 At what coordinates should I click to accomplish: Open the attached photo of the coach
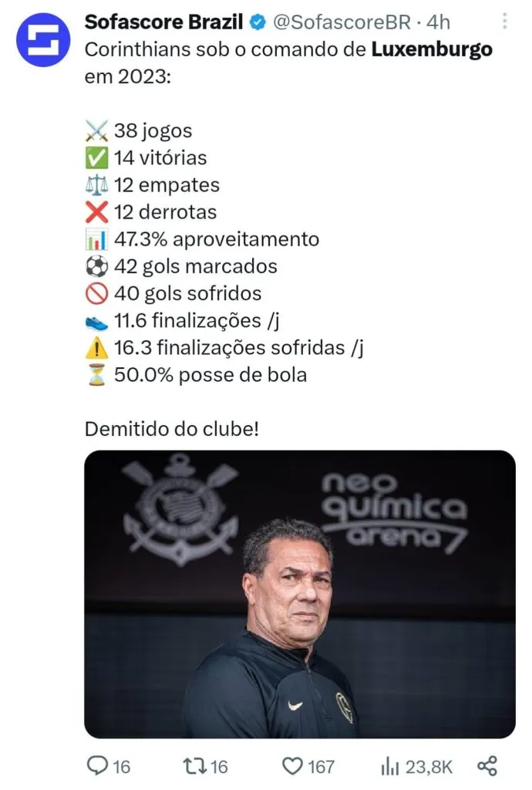click(x=299, y=594)
